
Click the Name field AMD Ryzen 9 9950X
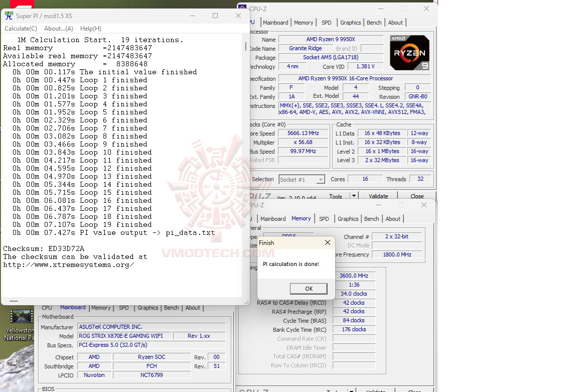pyautogui.click(x=331, y=39)
